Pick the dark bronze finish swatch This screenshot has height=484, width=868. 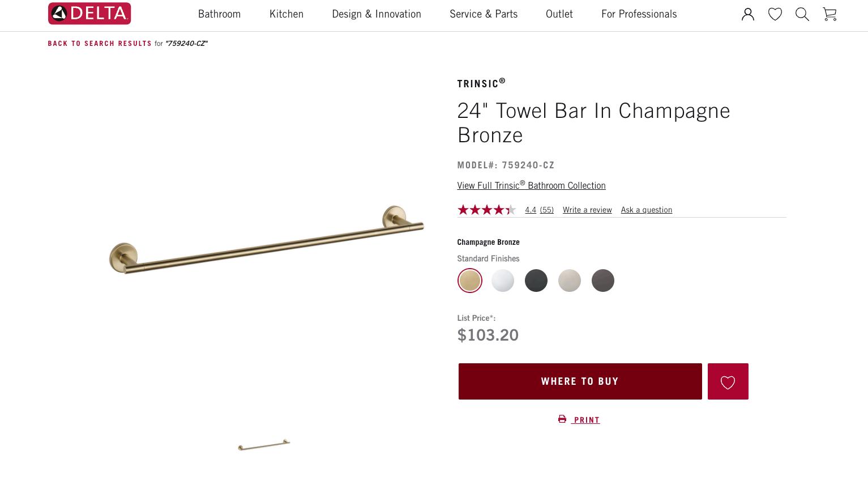[603, 281]
